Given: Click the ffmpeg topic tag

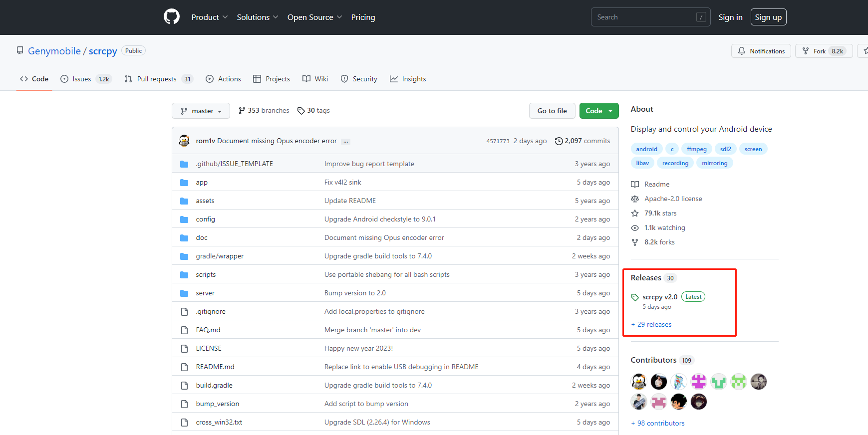Looking at the screenshot, I should (697, 149).
